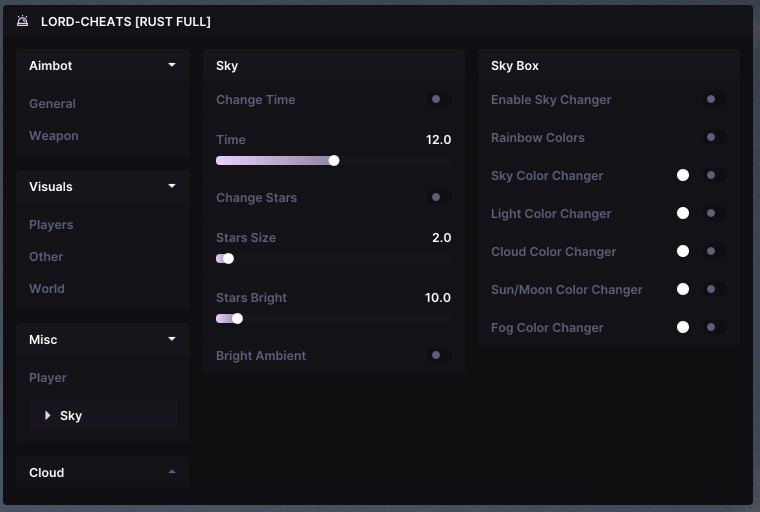Open the Sky Color Changer color swatch
This screenshot has width=760, height=512.
coord(683,175)
